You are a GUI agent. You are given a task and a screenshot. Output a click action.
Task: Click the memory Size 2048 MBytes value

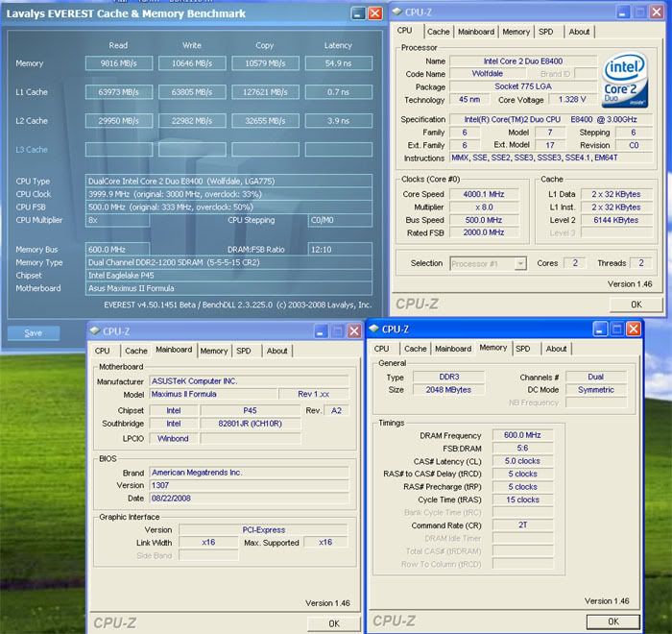[x=448, y=389]
